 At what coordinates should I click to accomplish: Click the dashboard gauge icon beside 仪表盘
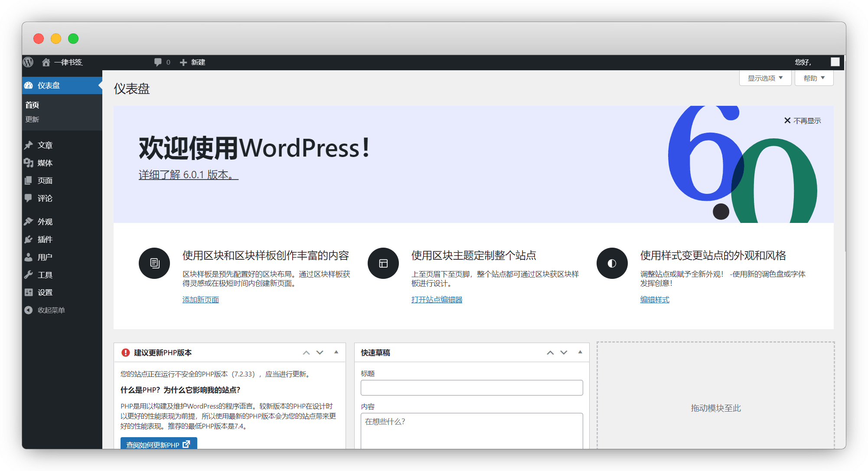click(x=29, y=85)
